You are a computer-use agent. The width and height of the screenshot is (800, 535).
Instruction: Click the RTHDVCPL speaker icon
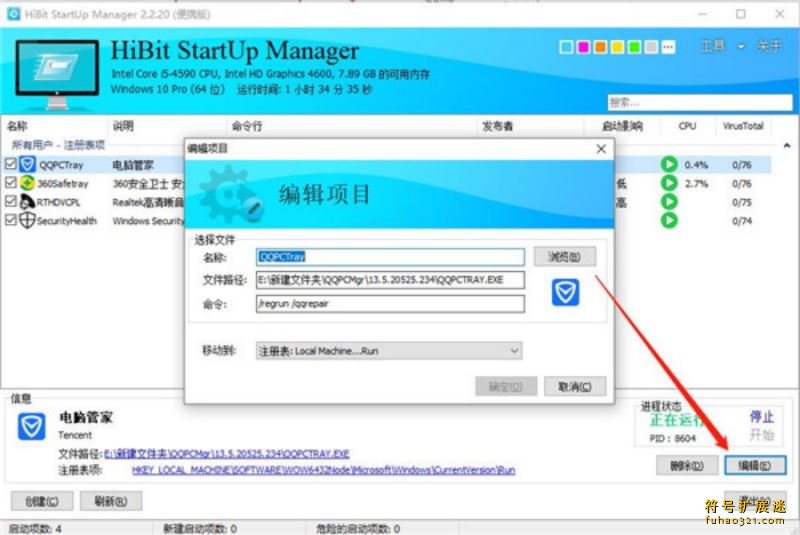(27, 202)
